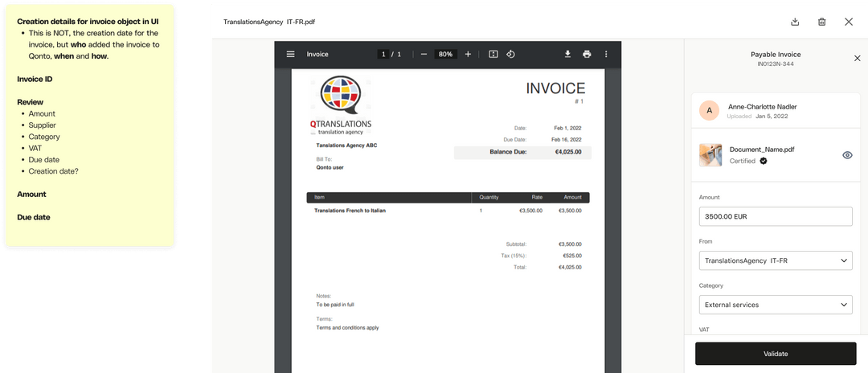Toggle Document_Name.pdf preview eye icon
868x373 pixels.
(847, 155)
